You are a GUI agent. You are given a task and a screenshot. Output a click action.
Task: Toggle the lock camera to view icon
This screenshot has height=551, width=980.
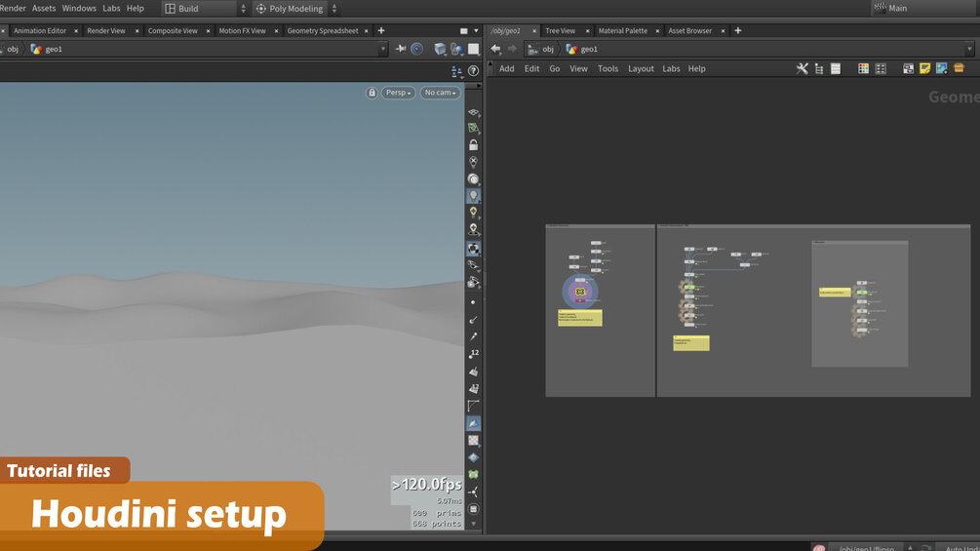[x=372, y=93]
